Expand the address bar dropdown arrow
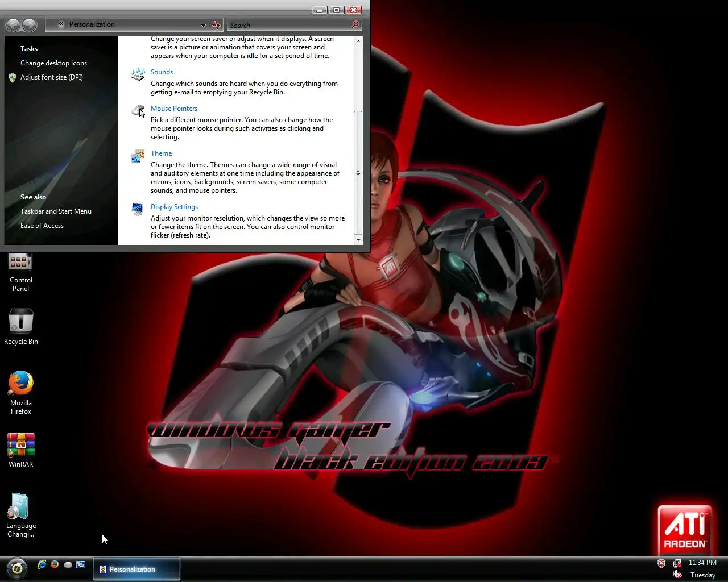728x582 pixels. (x=203, y=25)
